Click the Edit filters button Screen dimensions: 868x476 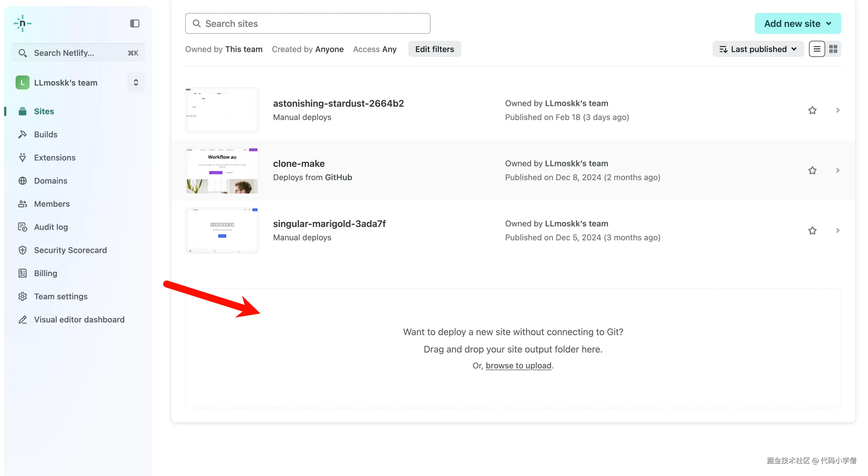coord(434,49)
